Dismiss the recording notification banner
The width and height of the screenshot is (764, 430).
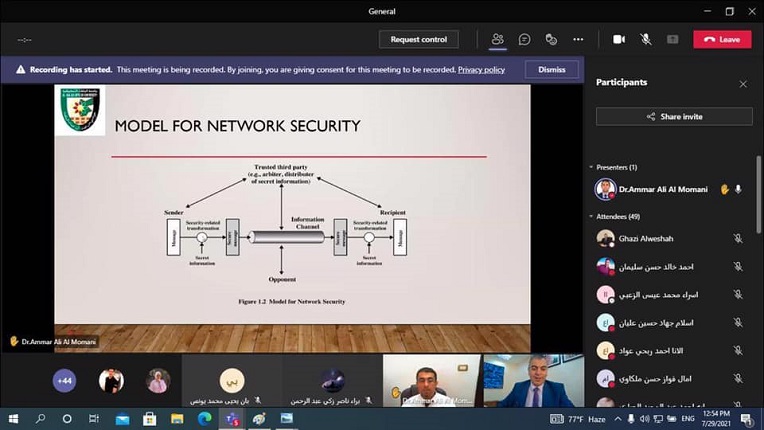(551, 70)
